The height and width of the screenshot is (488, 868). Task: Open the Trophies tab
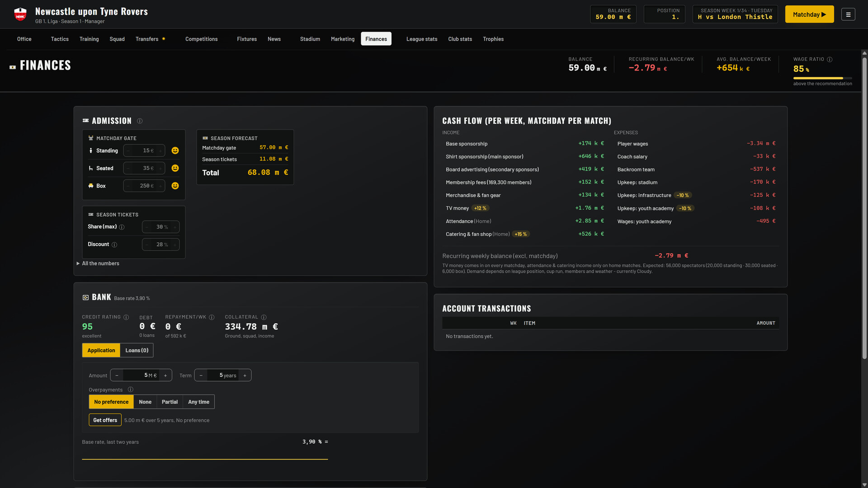pyautogui.click(x=493, y=39)
